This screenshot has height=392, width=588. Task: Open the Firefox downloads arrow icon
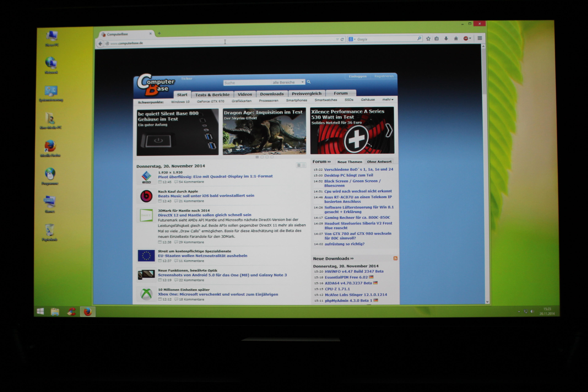click(446, 38)
